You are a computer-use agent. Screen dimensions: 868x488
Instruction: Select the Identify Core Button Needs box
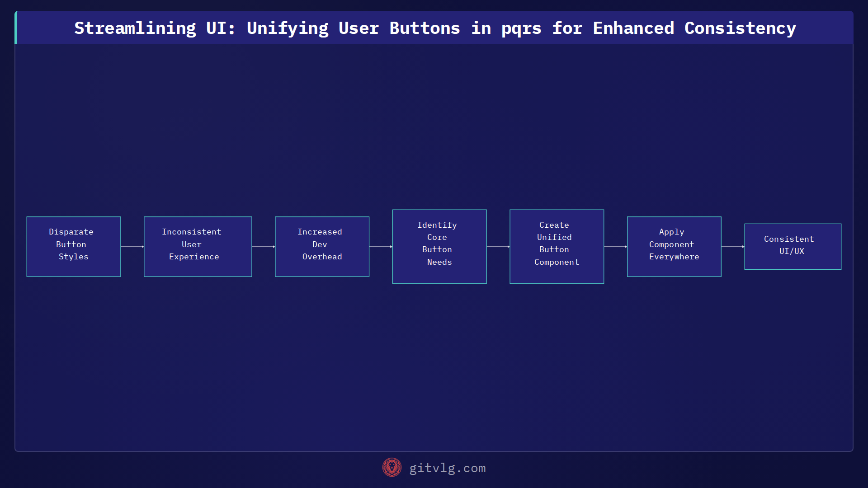439,247
